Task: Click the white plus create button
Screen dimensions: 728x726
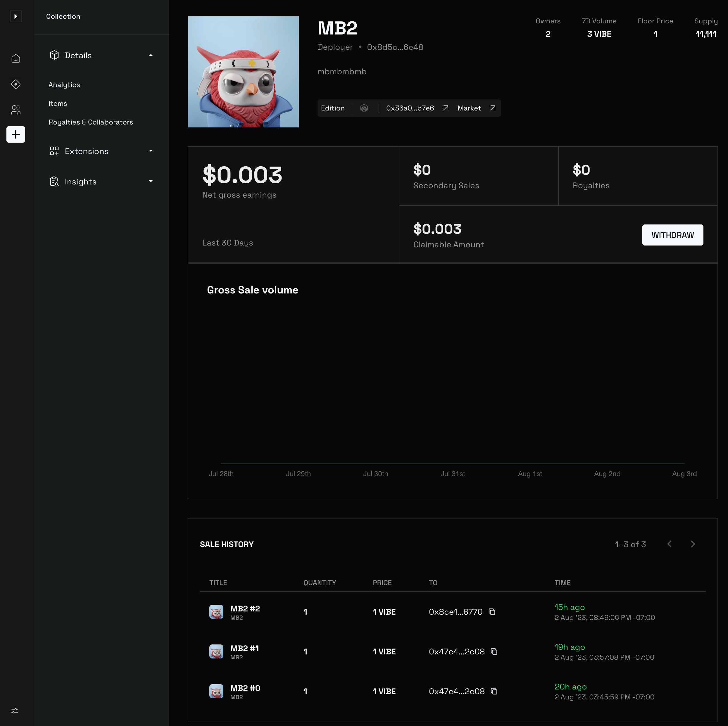Action: click(15, 134)
